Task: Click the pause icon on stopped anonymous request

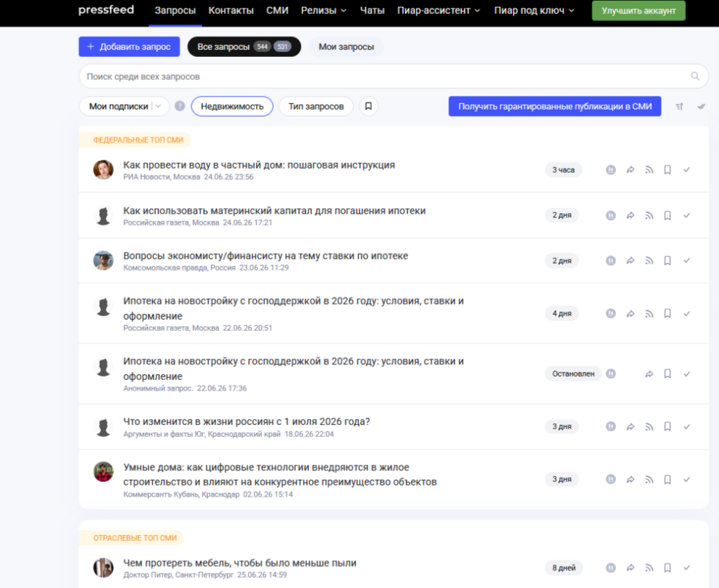Action: (x=611, y=374)
